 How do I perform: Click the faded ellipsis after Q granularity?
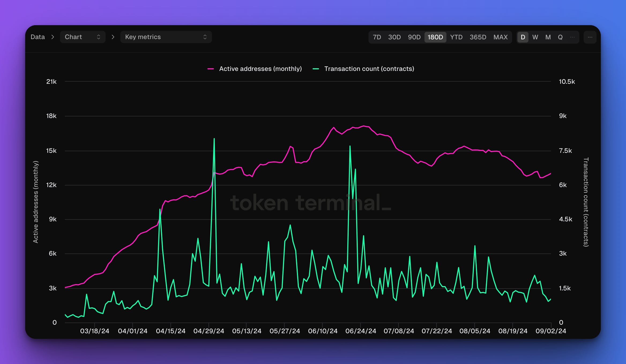click(x=572, y=37)
